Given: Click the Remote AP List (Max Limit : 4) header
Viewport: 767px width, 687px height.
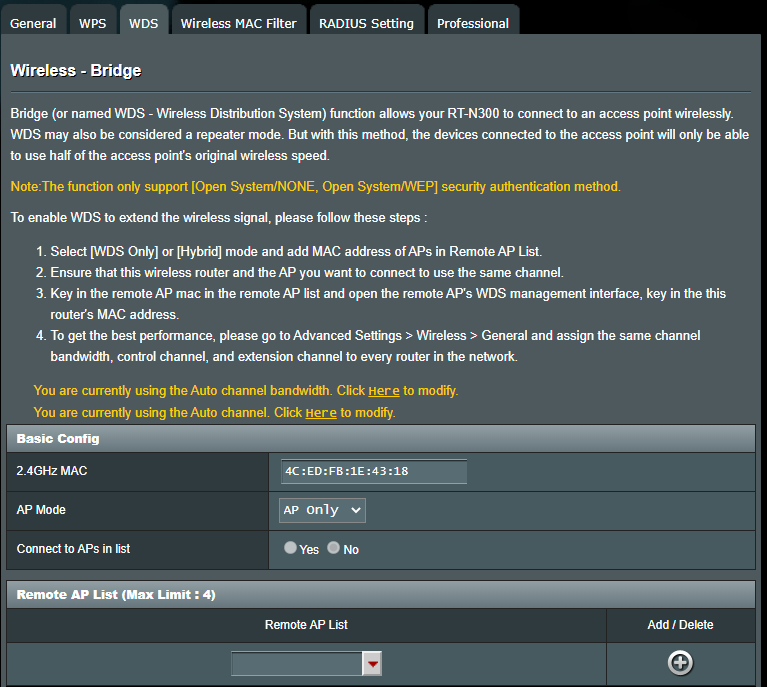Looking at the screenshot, I should coord(381,595).
